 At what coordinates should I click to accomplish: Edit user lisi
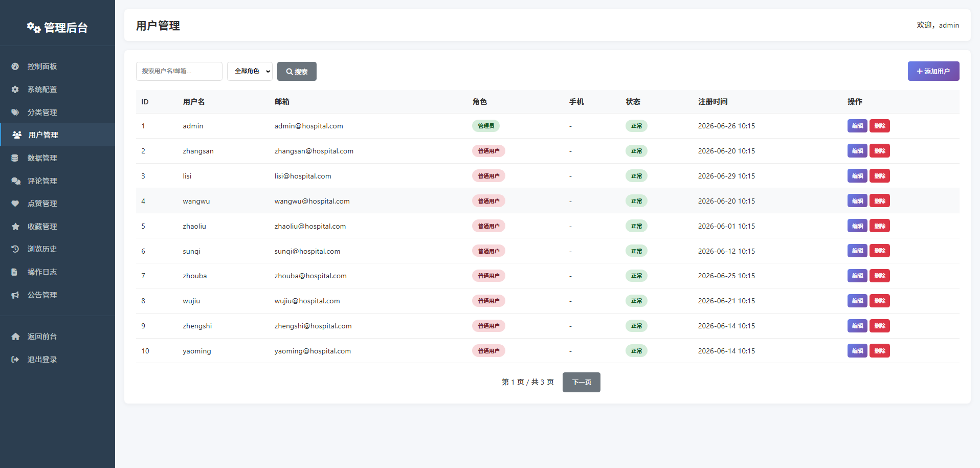(x=857, y=176)
